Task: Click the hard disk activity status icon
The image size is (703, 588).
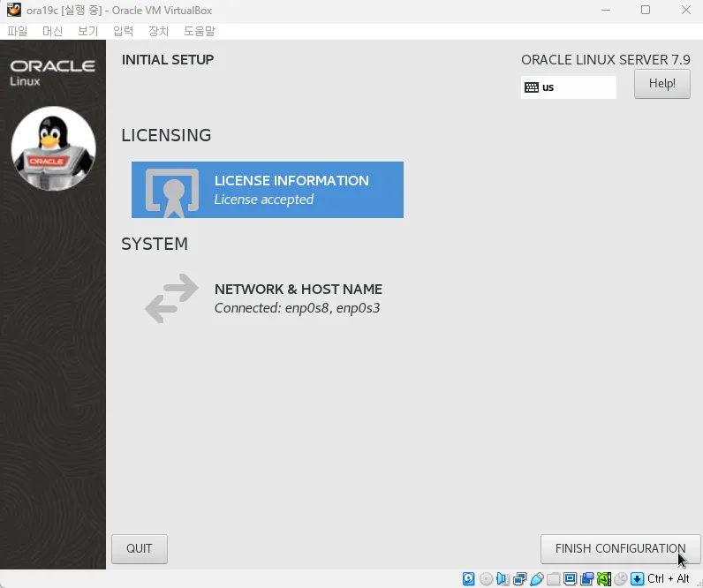Action: pyautogui.click(x=468, y=578)
